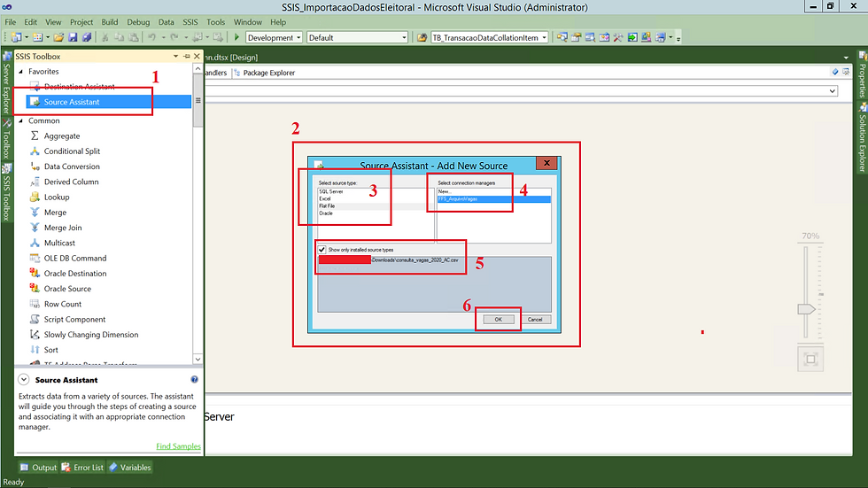Viewport: 868px width, 488px height.
Task: Select the Derived Column toolbox item
Action: 72,182
